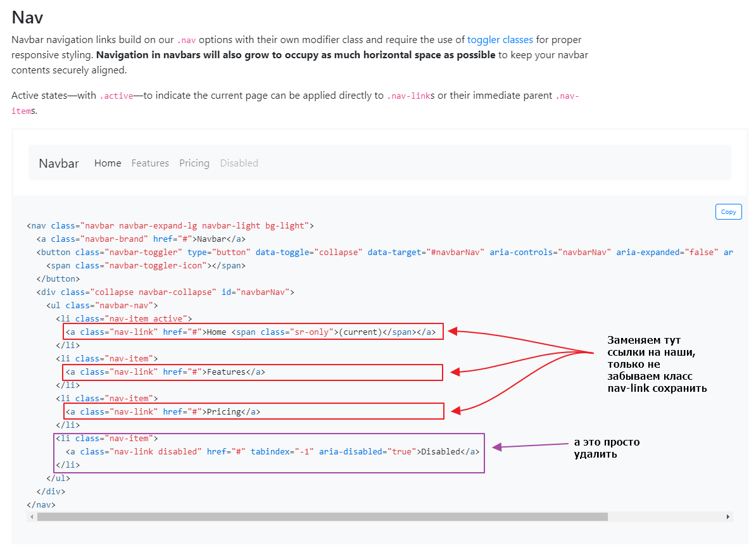Go to Pricing in the example navbar
756x550 pixels.
point(194,163)
